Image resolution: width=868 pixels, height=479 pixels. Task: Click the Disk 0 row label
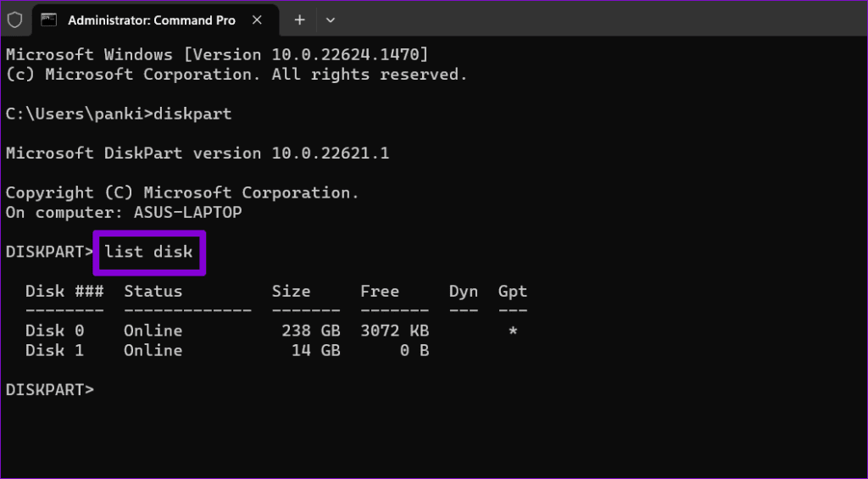pyautogui.click(x=55, y=331)
